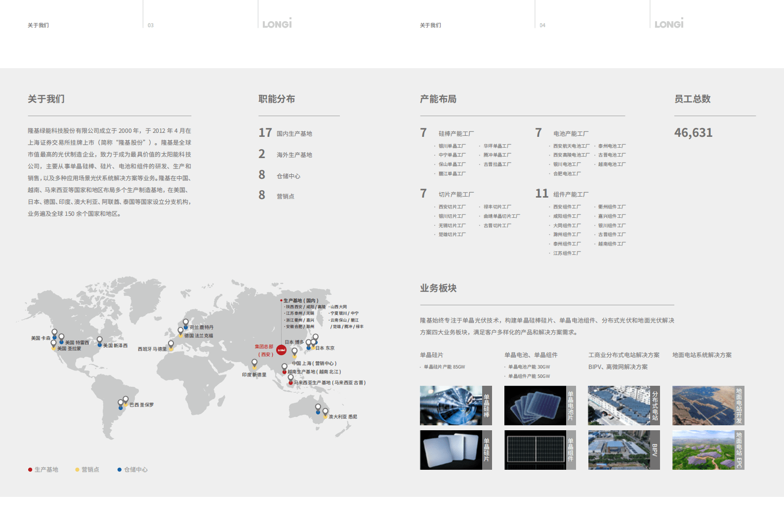Image resolution: width=784 pixels, height=532 pixels.
Task: Click the 曲靖单晶切片工厂 list entry
Action: pyautogui.click(x=501, y=216)
